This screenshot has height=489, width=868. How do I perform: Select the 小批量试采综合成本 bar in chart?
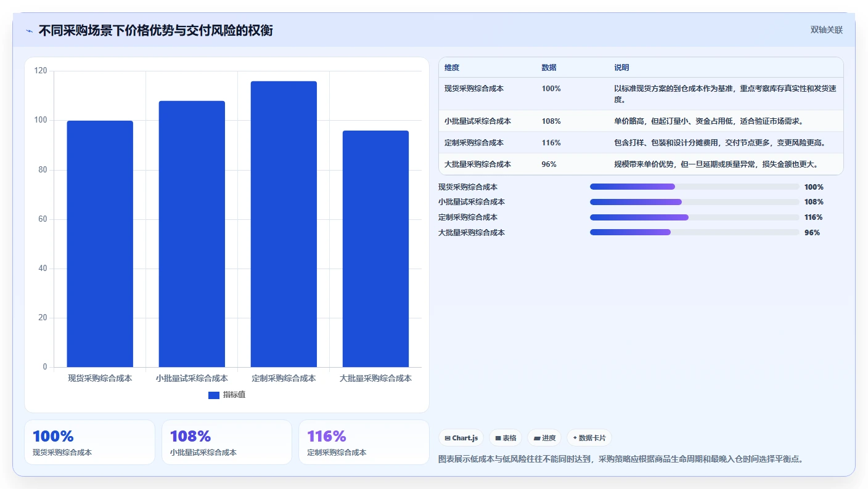(192, 234)
